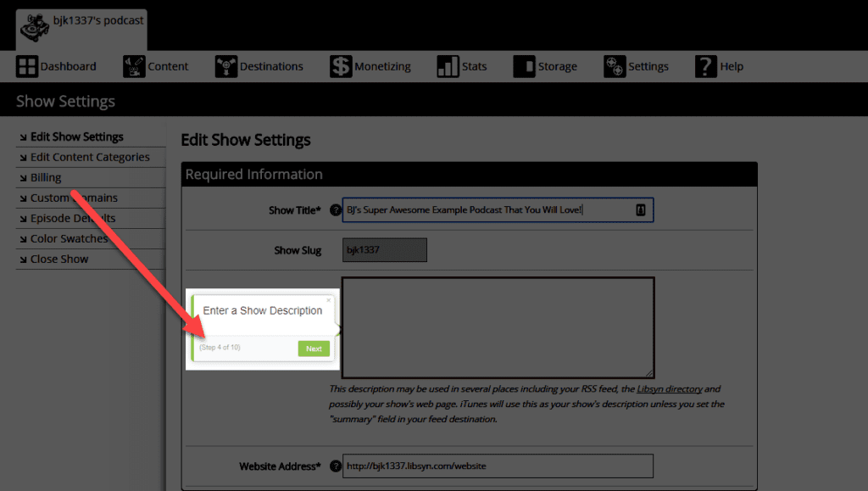
Task: Open Color Swatches sidebar item
Action: 69,238
